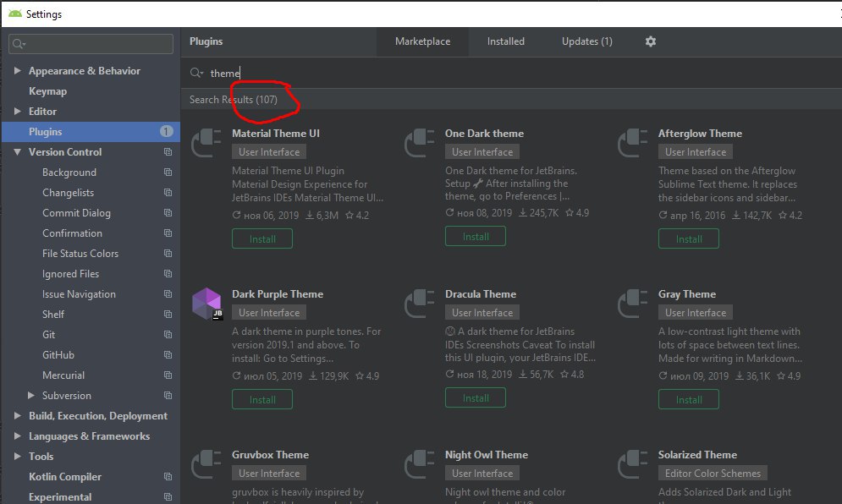This screenshot has width=842, height=504.
Task: Install the Afterglow Theme plugin
Action: [x=689, y=238]
